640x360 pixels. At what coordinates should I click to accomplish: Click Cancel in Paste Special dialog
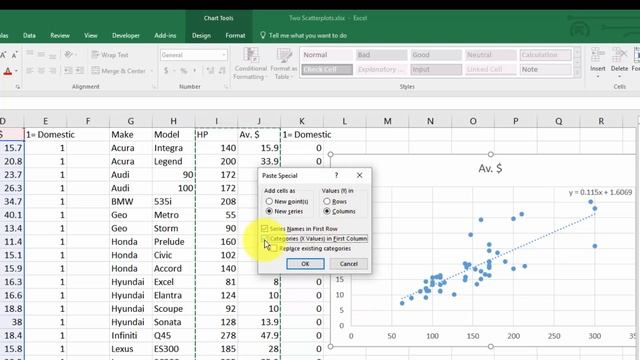tap(349, 264)
